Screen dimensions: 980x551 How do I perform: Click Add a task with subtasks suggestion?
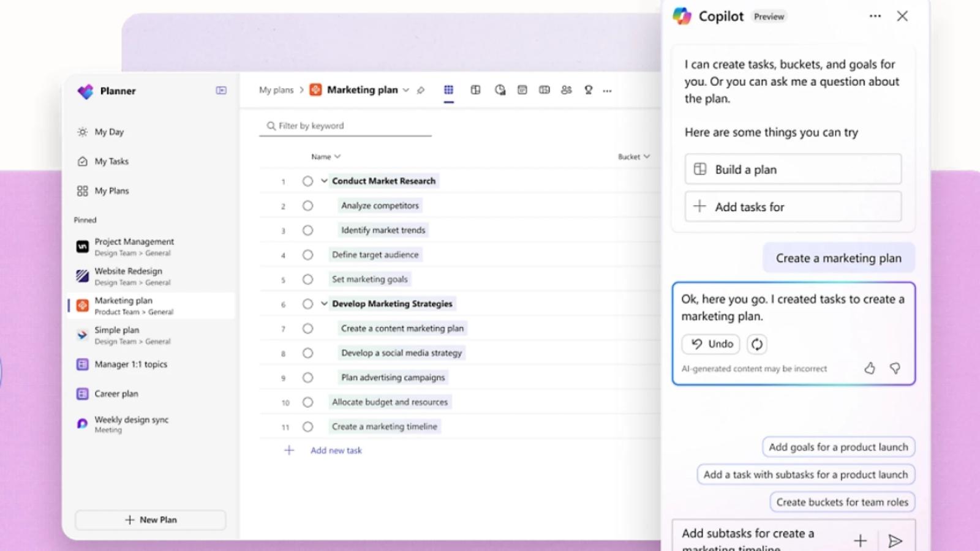[x=805, y=474]
